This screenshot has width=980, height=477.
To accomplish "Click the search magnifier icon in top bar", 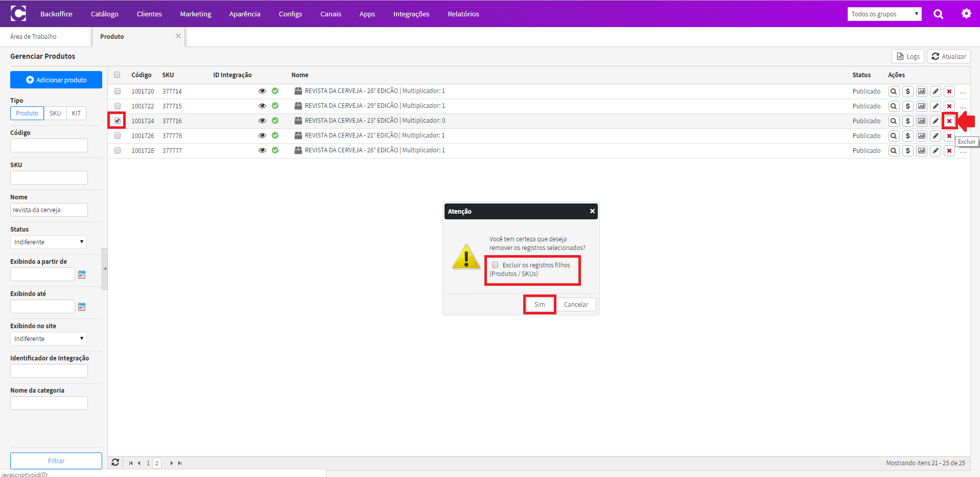I will (938, 14).
